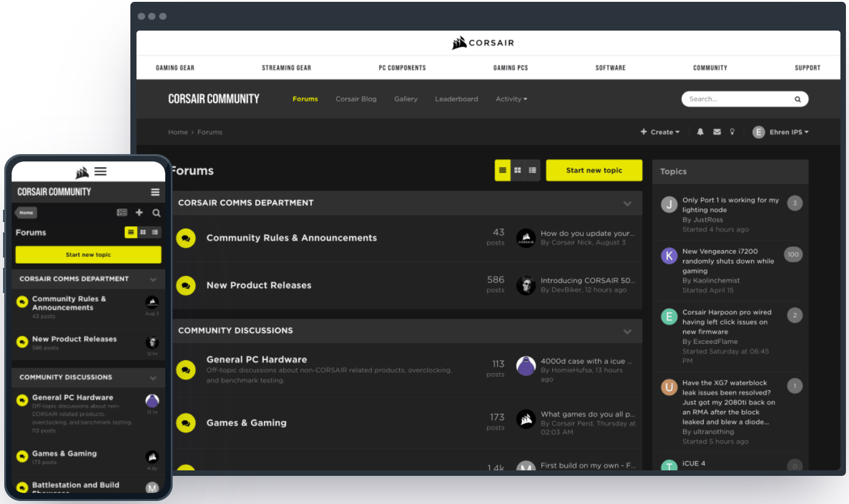Click the mobile search magnifier icon
This screenshot has height=504, width=849.
(x=157, y=213)
